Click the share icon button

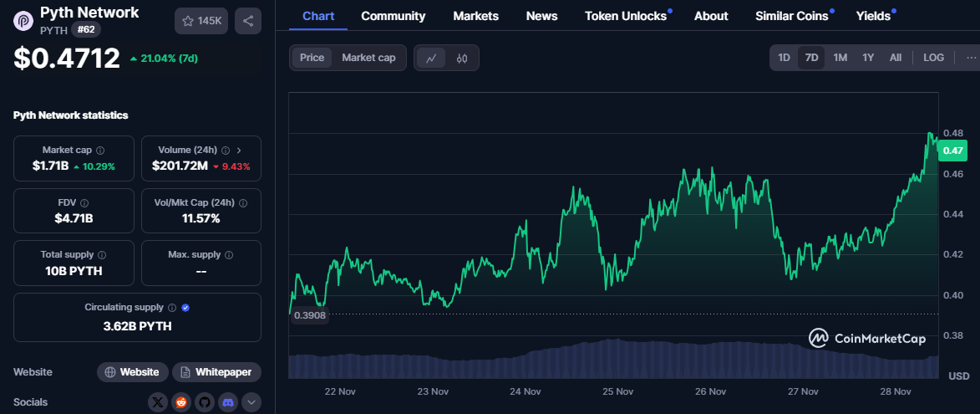pyautogui.click(x=248, y=21)
